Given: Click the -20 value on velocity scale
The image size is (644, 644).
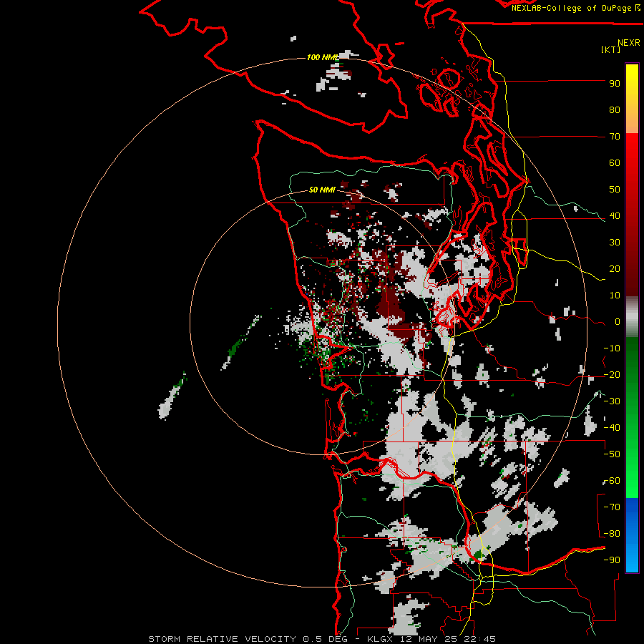Looking at the screenshot, I should coord(612,374).
